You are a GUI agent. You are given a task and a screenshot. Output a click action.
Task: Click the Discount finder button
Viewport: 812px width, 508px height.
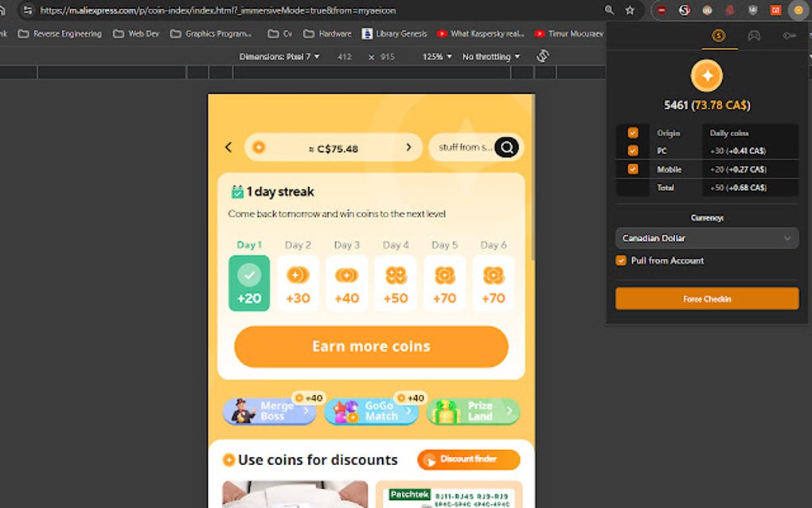click(x=469, y=459)
